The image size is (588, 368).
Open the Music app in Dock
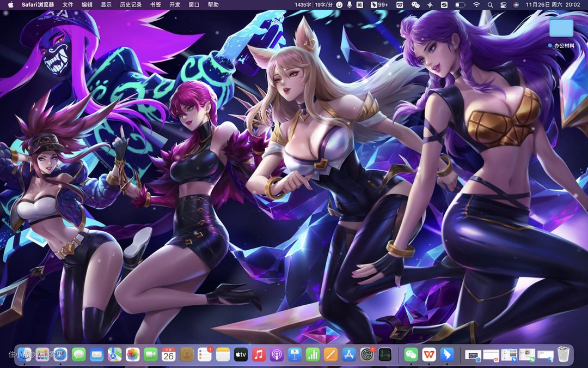click(x=259, y=354)
